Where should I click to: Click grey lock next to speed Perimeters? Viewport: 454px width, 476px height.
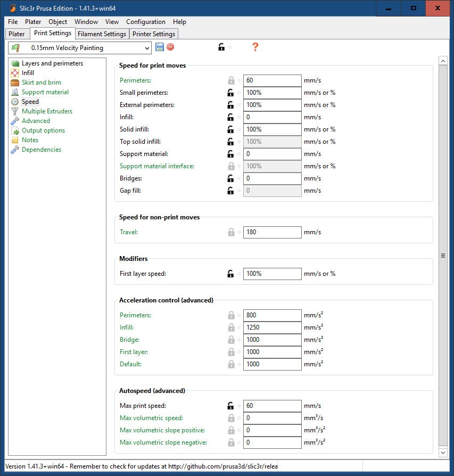pos(231,80)
